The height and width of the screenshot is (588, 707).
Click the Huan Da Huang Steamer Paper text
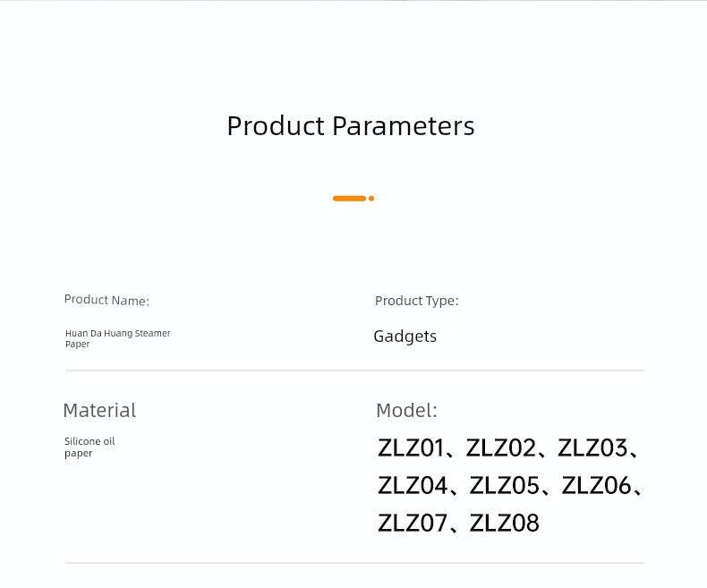[x=117, y=338]
